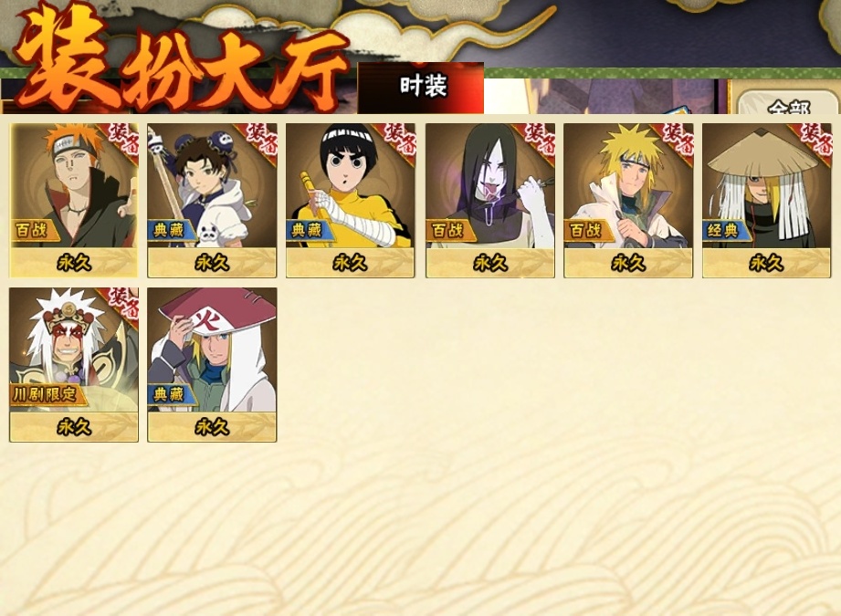
Task: Click 永久 label under Minato 百战 costume
Action: click(628, 263)
